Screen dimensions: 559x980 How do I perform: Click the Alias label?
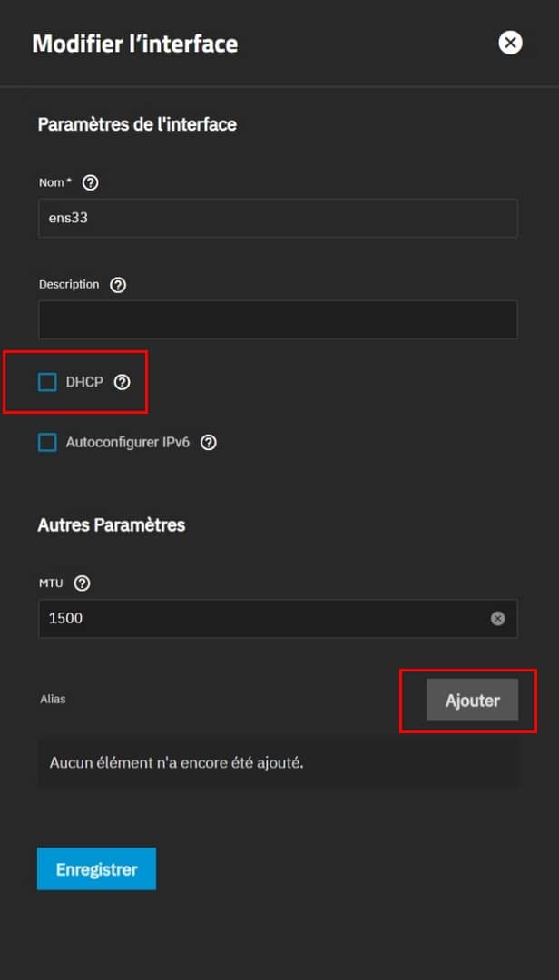(53, 700)
